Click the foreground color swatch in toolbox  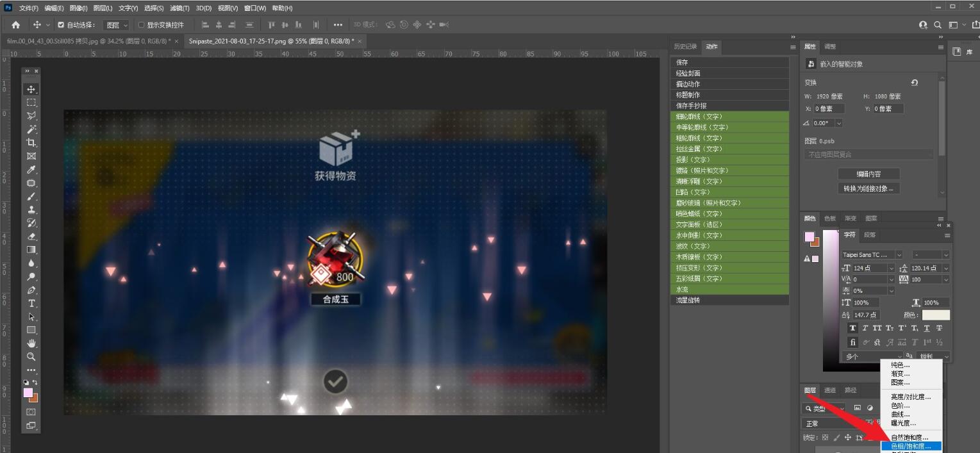click(x=28, y=393)
